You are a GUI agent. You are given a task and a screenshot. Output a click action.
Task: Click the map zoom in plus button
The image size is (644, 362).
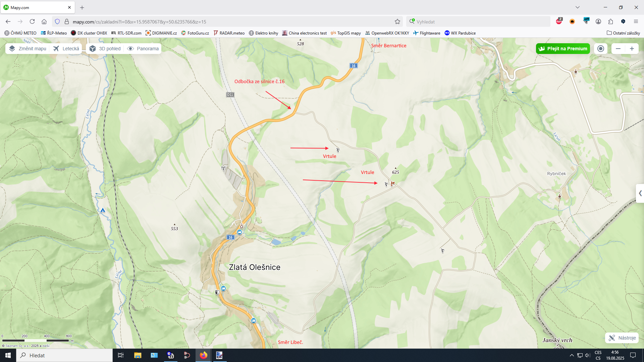[632, 49]
